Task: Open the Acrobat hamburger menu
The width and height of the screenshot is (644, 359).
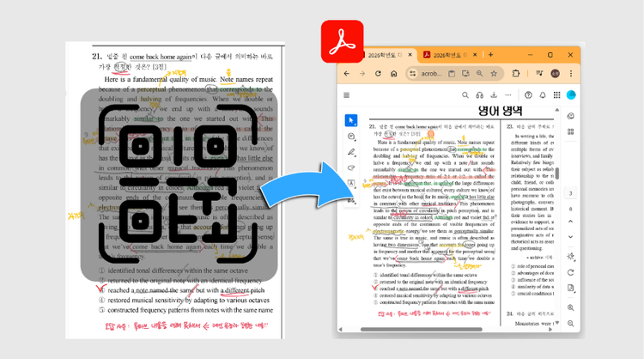Action: tap(347, 95)
